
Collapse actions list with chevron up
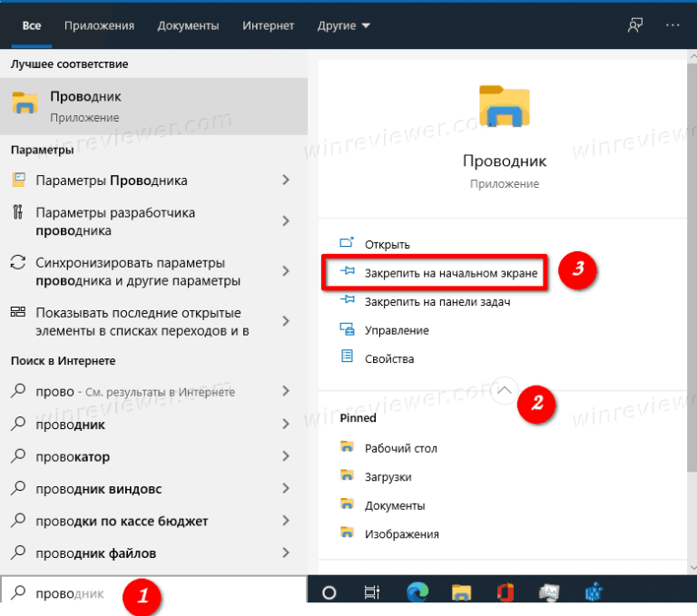click(505, 390)
